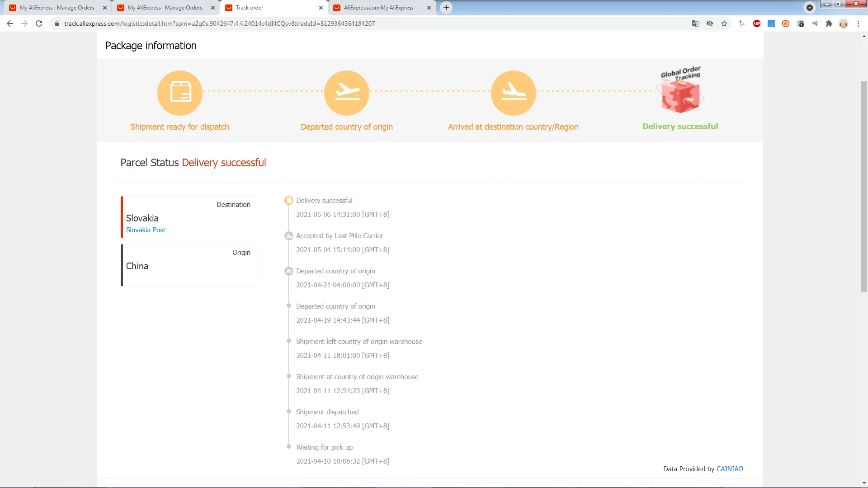This screenshot has width=868, height=488.
Task: Open the Chrome three-dot menu
Action: [x=858, y=23]
